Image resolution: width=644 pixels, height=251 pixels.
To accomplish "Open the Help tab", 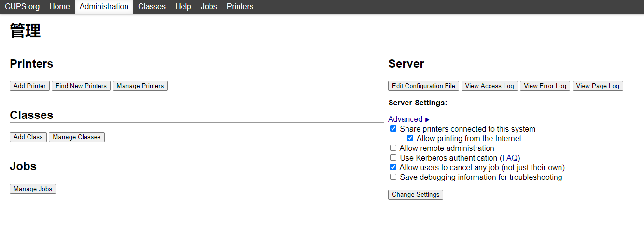I will tap(183, 7).
